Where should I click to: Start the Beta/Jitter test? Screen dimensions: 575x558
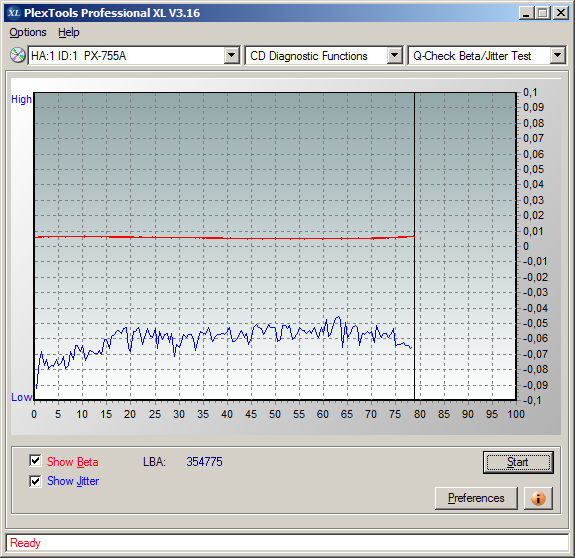coord(518,462)
